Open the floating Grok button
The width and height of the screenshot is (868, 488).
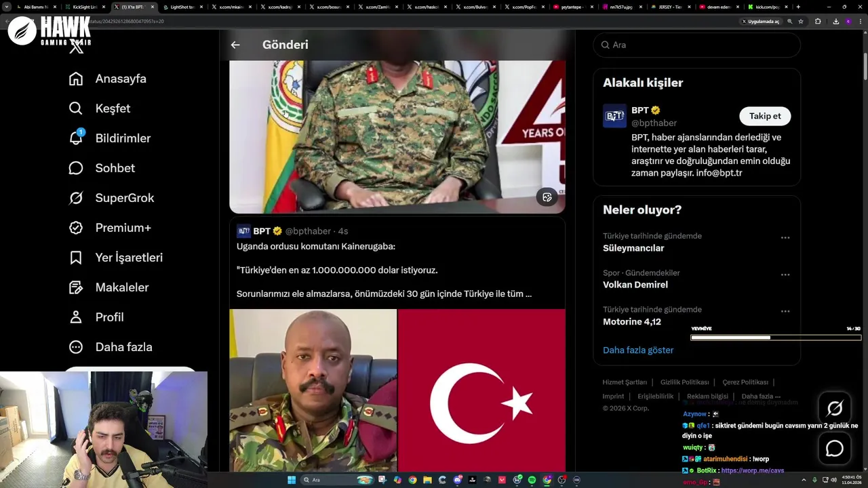(x=835, y=409)
